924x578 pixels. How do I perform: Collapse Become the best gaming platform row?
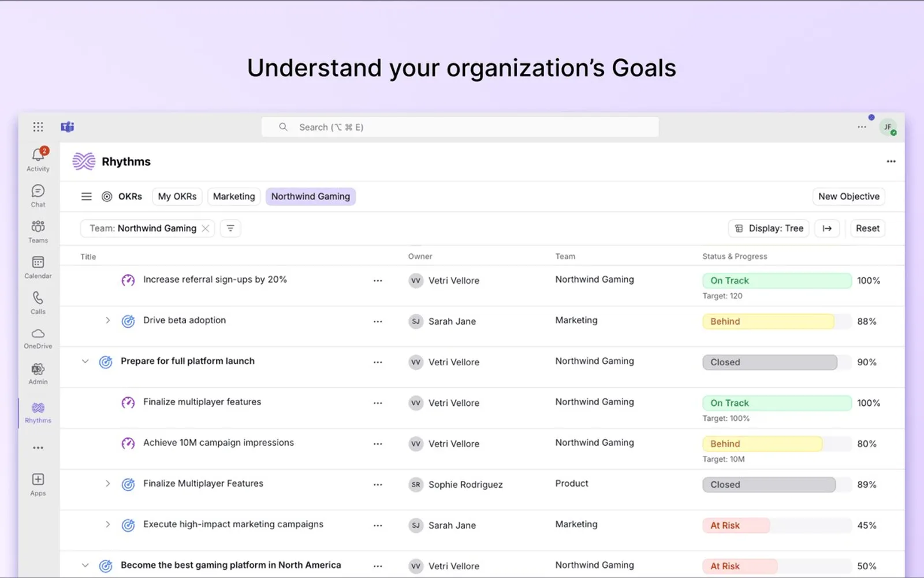(x=85, y=565)
